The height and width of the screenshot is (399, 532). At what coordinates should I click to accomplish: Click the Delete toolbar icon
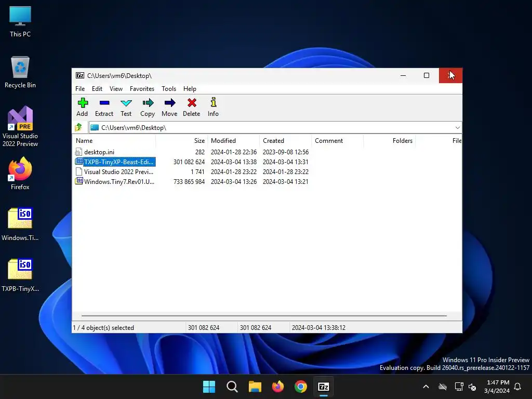click(192, 103)
